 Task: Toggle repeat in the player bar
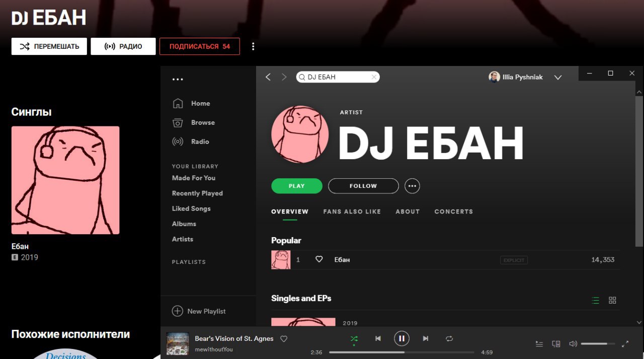(449, 339)
